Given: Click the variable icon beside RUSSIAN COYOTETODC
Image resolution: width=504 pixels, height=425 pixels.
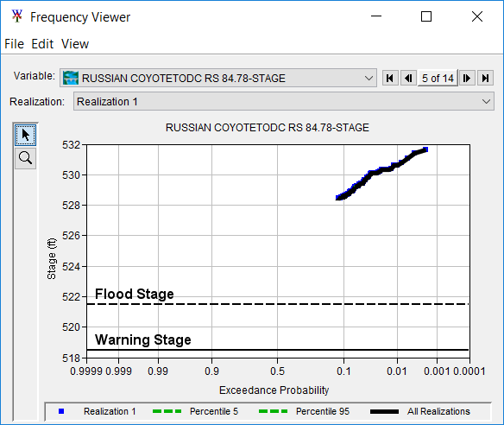Looking at the screenshot, I should [x=71, y=79].
